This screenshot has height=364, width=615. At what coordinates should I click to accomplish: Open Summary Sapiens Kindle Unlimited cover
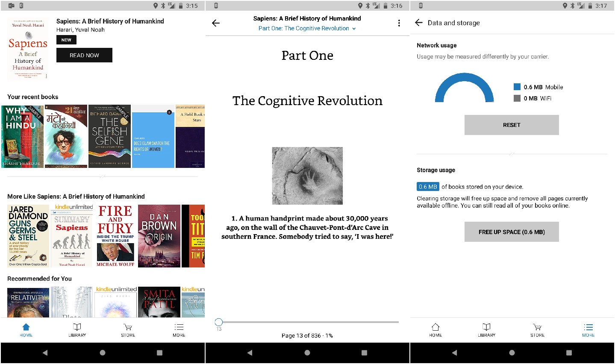point(72,236)
